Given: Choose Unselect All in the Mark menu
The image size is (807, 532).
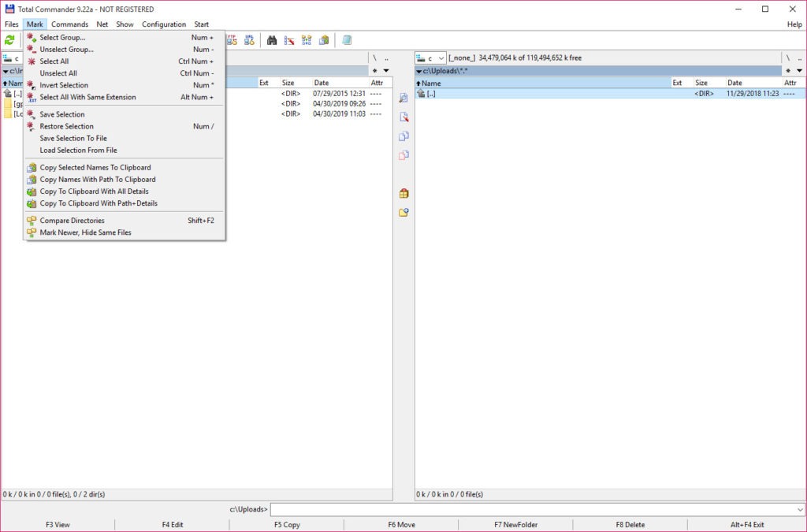Looking at the screenshot, I should coord(124,73).
